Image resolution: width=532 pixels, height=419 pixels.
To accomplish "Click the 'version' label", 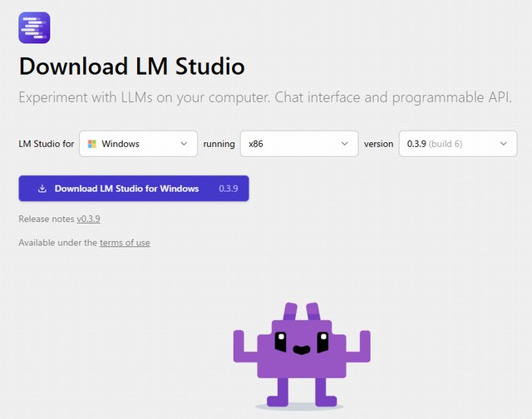I will (x=379, y=144).
